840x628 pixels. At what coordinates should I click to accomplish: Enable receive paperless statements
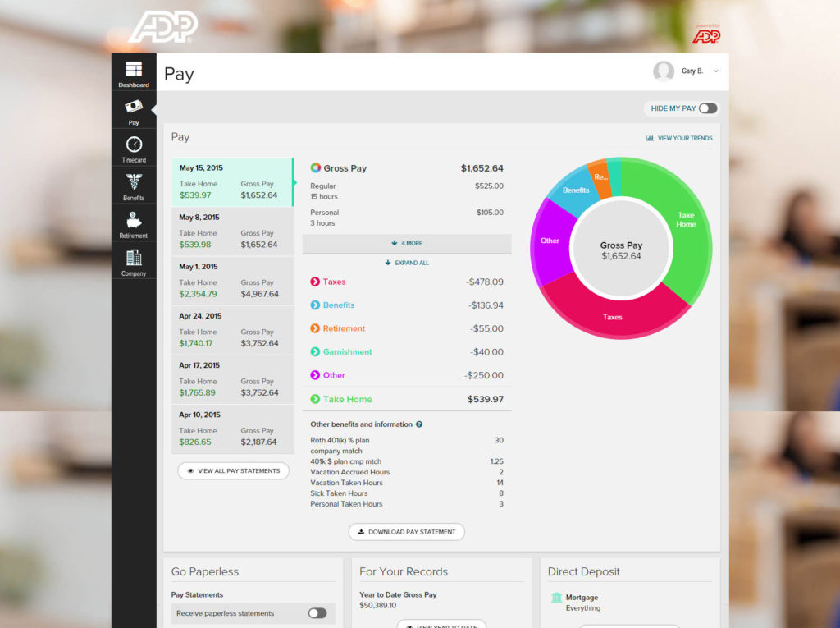[x=317, y=613]
